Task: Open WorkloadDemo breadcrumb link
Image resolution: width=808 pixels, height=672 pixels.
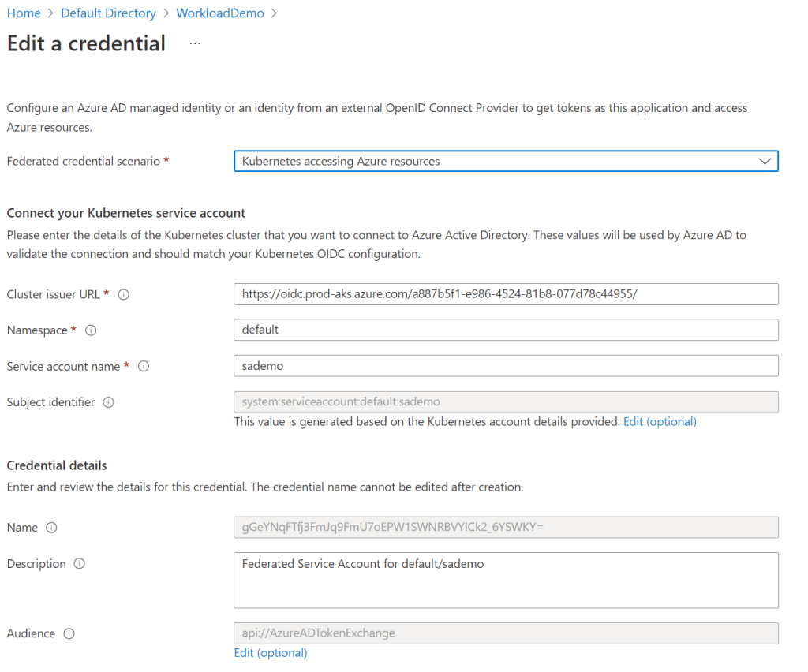Action: click(220, 13)
